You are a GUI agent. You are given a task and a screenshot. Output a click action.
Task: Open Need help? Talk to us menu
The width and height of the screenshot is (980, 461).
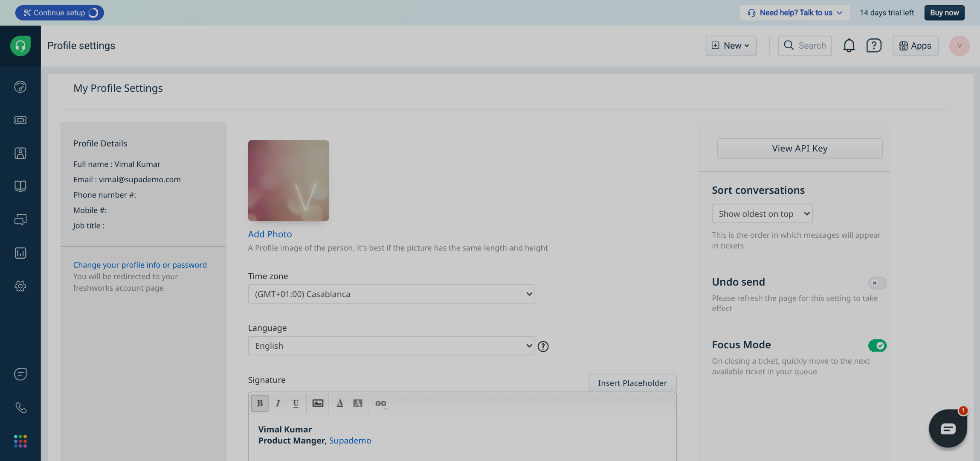pos(795,13)
